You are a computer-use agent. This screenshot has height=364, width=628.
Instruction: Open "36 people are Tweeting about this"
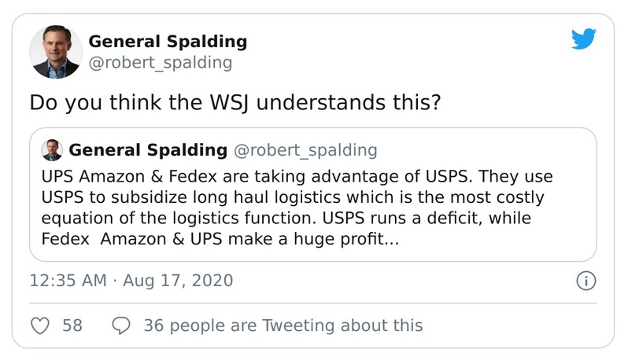(x=283, y=325)
